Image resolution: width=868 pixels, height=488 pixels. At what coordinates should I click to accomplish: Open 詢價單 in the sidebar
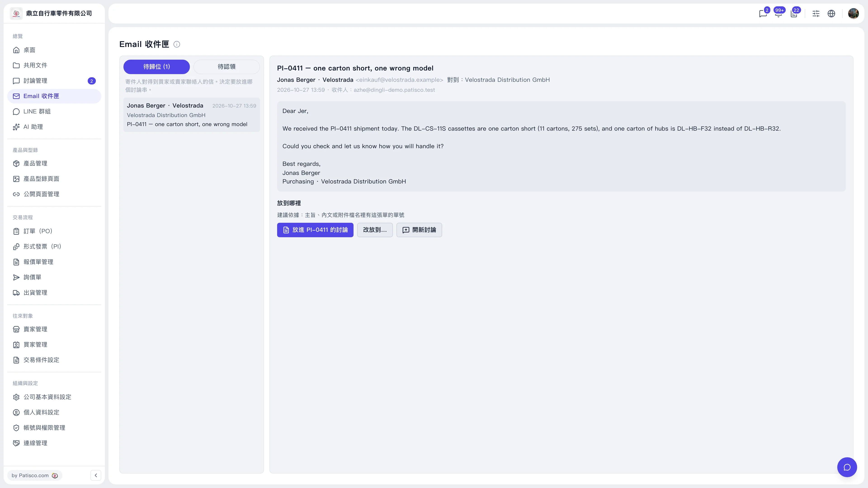click(54, 277)
